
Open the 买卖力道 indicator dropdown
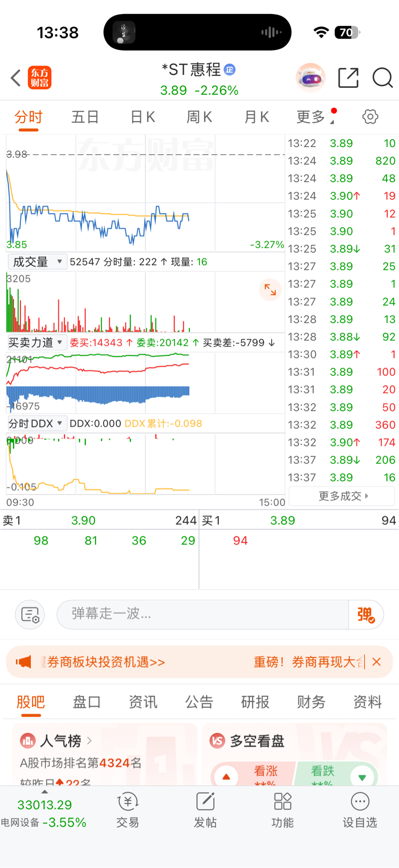pos(37,343)
